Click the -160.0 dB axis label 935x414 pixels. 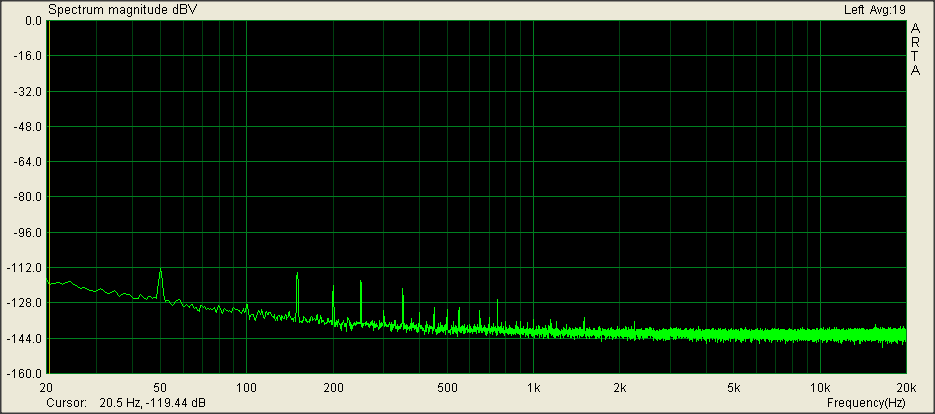[24, 373]
